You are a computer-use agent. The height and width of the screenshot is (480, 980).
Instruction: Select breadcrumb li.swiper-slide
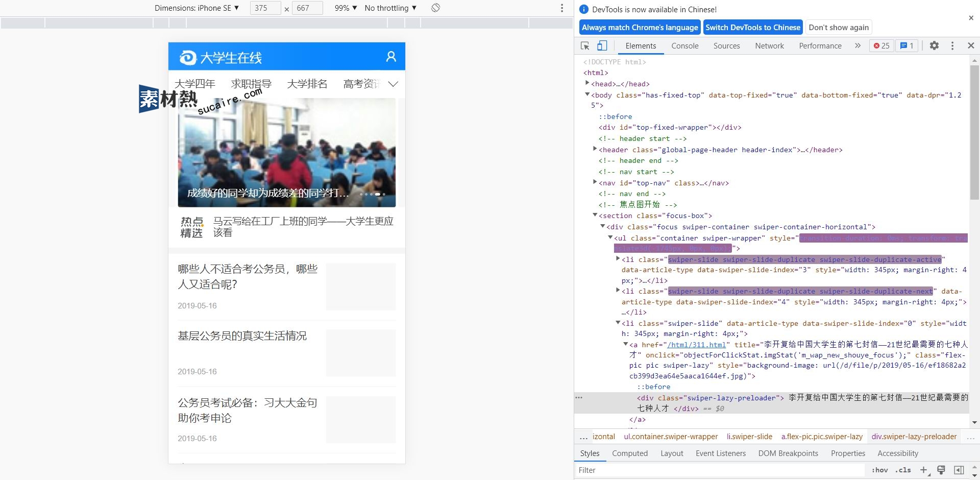pos(749,437)
